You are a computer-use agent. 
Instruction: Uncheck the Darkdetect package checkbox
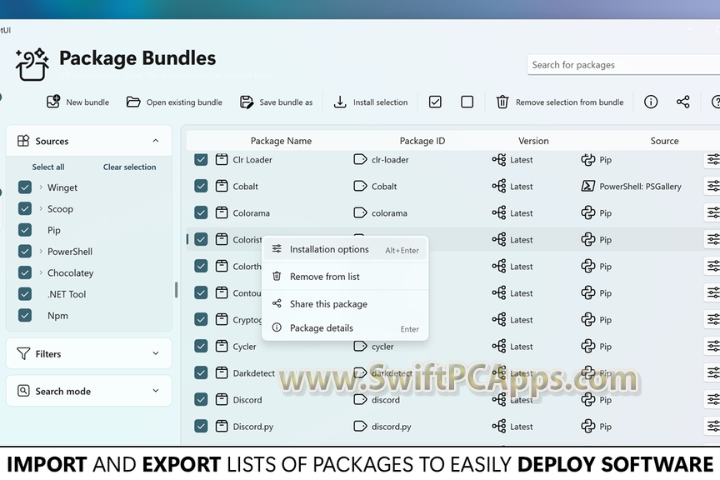201,373
